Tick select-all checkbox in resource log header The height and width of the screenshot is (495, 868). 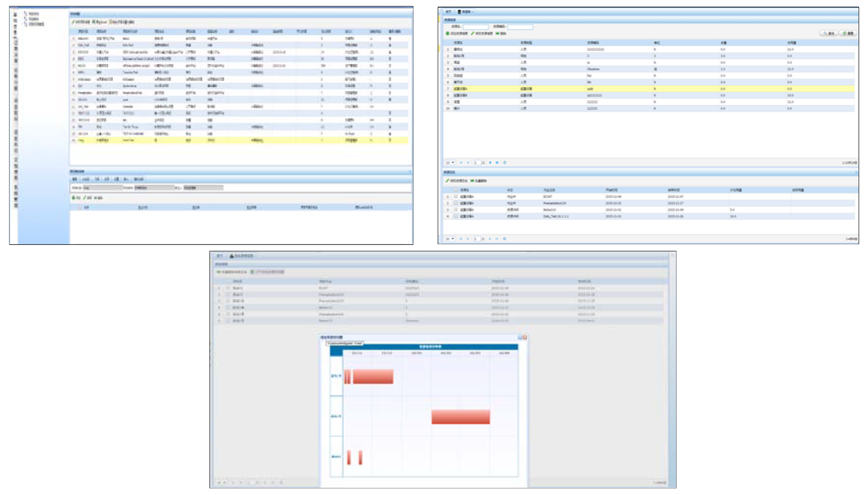(x=456, y=190)
